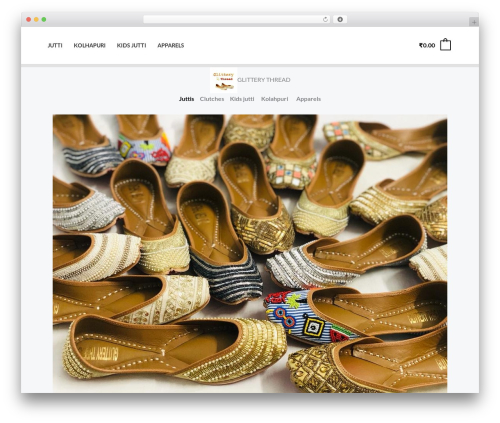Viewport: 500px width, 423px height.
Task: Click the ₹0.00 cart total
Action: [427, 45]
